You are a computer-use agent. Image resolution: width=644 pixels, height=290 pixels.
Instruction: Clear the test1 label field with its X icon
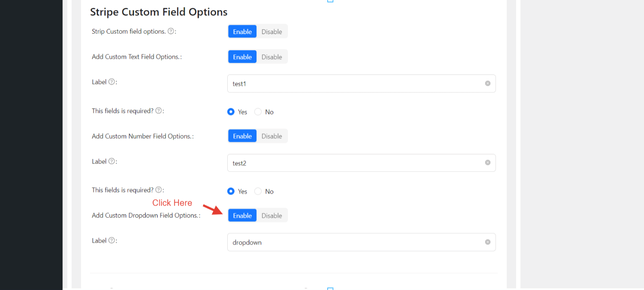pos(488,84)
